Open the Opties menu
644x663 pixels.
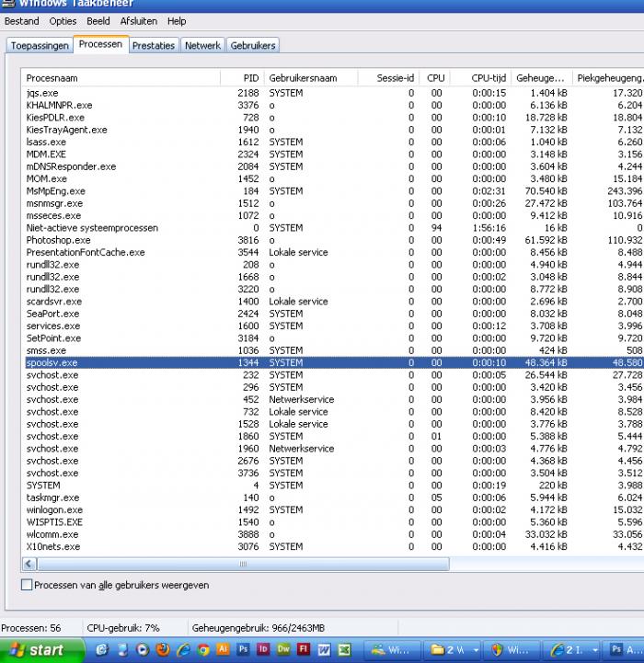63,21
